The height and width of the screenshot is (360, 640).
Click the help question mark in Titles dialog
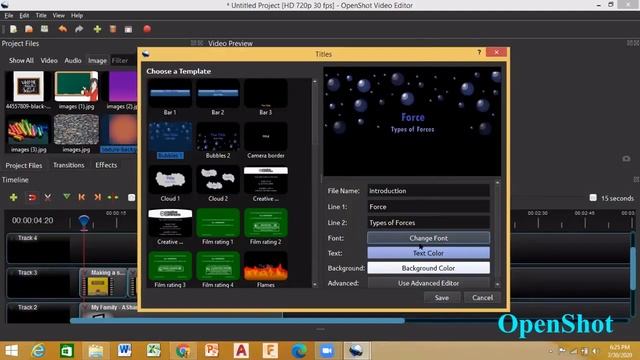coord(479,52)
